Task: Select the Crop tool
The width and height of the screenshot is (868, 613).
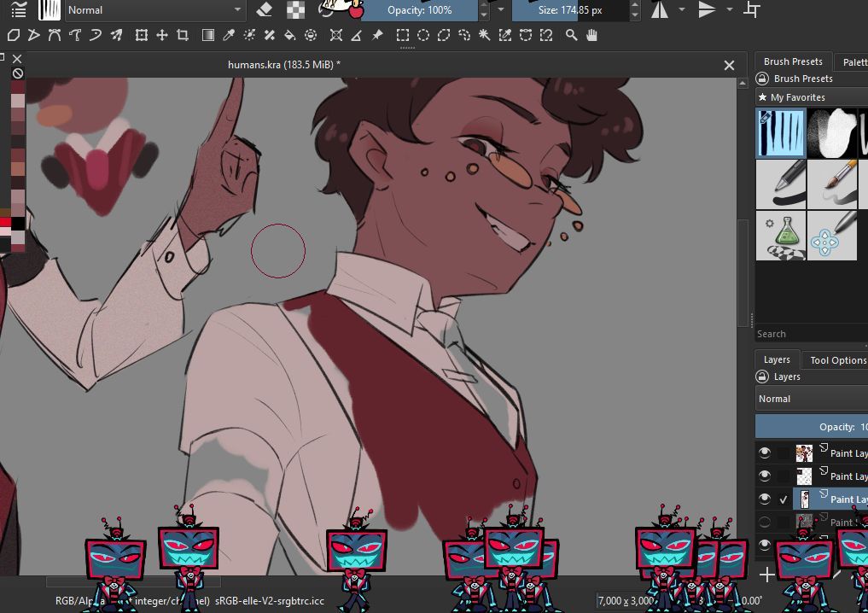Action: (x=182, y=36)
